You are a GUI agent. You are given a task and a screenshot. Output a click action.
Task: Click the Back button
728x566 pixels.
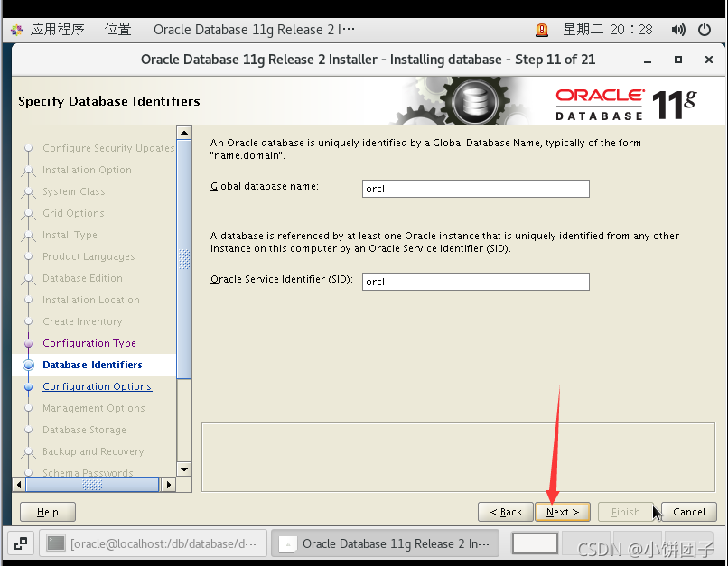(506, 512)
